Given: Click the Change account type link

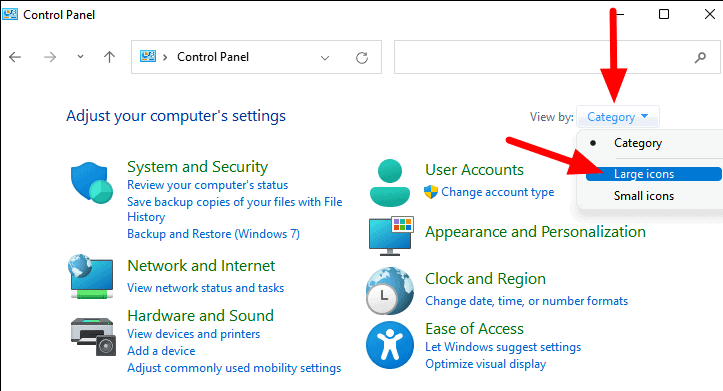Looking at the screenshot, I should (x=498, y=192).
